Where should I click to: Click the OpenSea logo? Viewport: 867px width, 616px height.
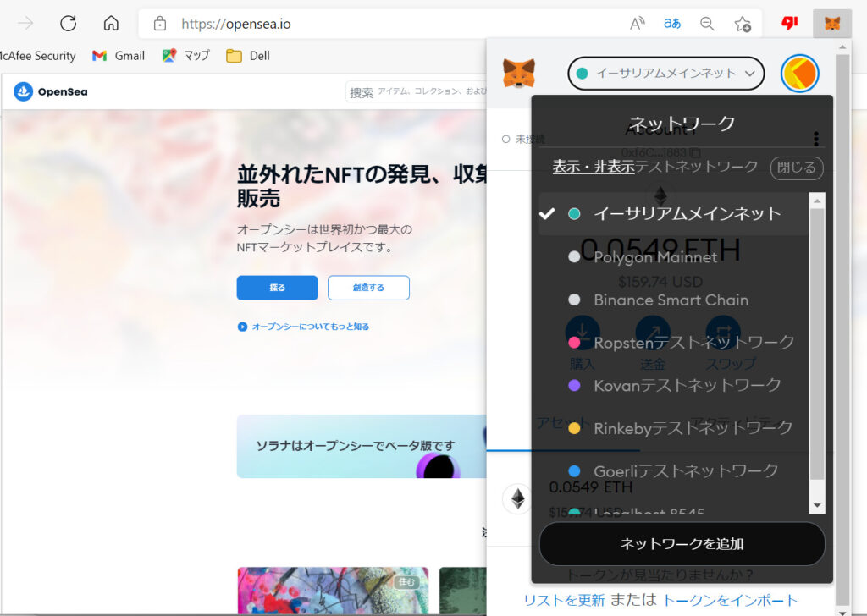50,91
